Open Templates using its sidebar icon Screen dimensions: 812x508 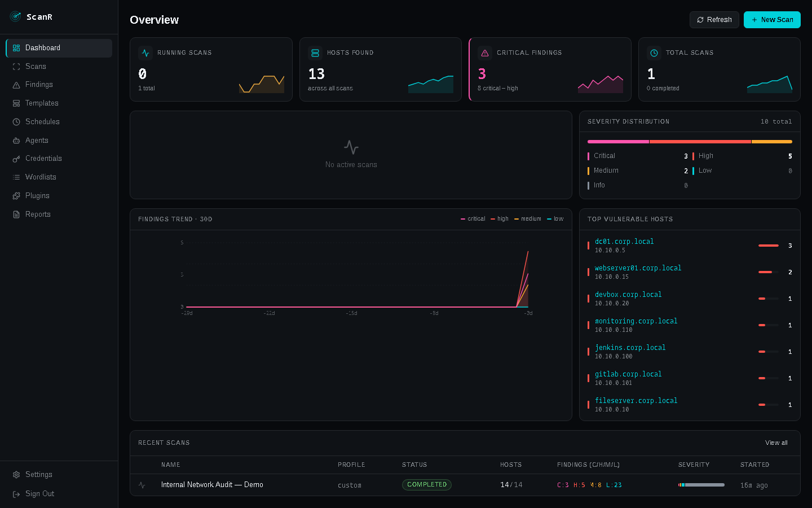15,103
